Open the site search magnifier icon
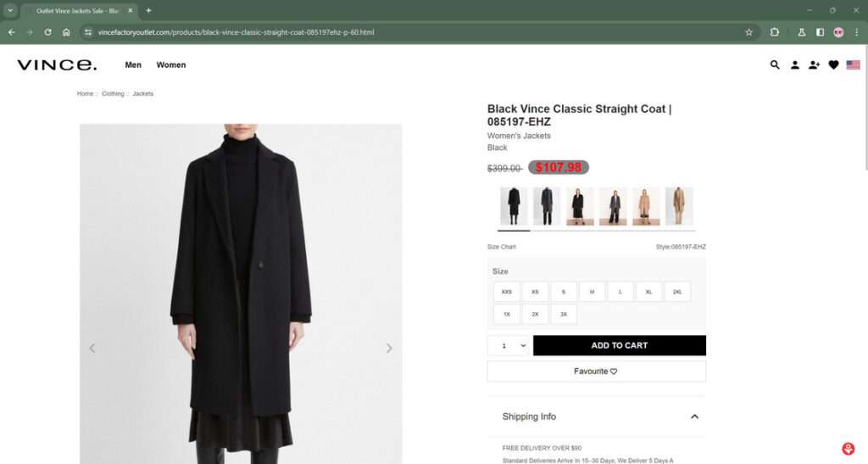Image resolution: width=868 pixels, height=464 pixels. 775,64
